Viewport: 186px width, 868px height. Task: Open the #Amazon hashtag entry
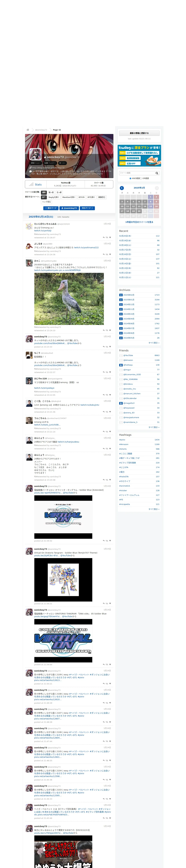coord(124,444)
